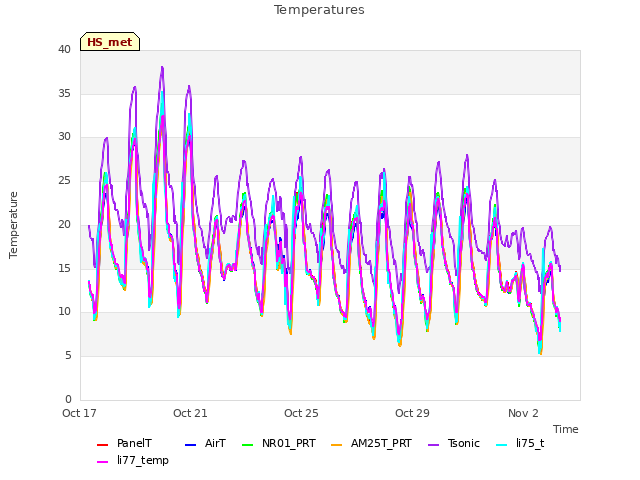Click the Temperatures chart title

tap(319, 10)
